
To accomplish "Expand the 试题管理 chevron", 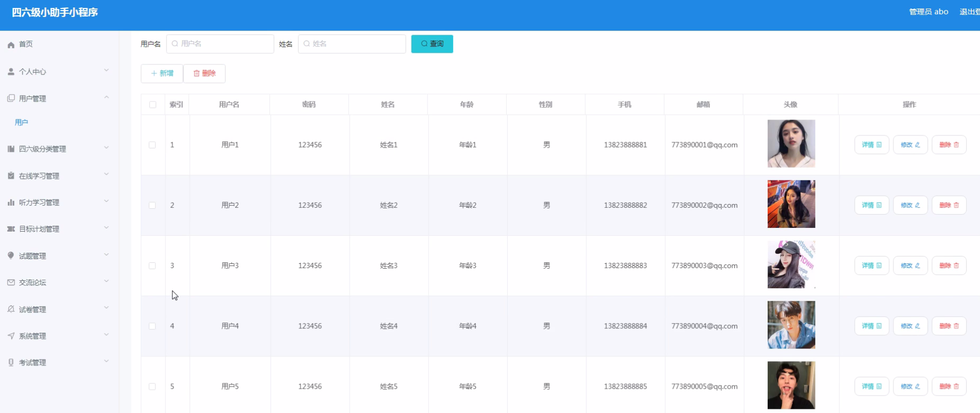I will pyautogui.click(x=107, y=254).
